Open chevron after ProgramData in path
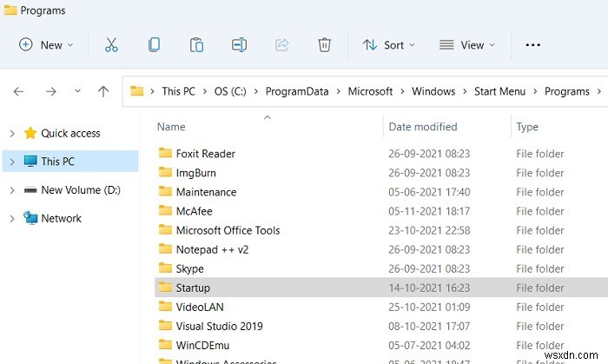 [x=339, y=91]
